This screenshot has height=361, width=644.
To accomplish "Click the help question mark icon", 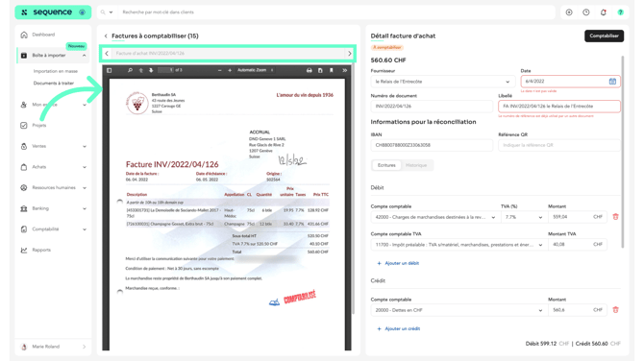I will (x=620, y=12).
